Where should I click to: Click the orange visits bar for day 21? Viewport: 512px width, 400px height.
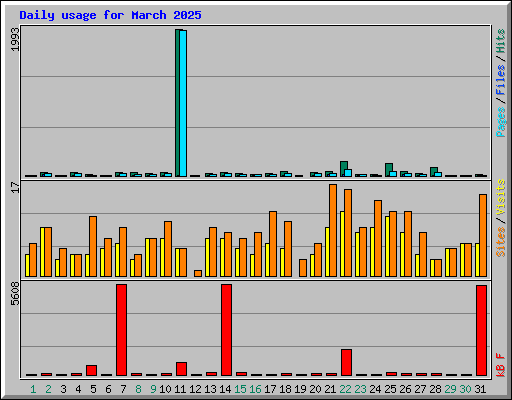point(333,230)
